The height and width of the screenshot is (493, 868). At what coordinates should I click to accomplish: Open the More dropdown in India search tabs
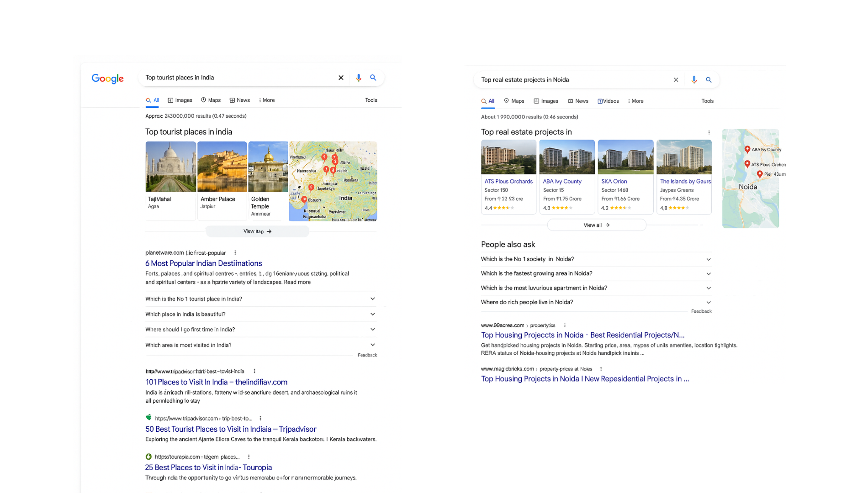(x=267, y=100)
